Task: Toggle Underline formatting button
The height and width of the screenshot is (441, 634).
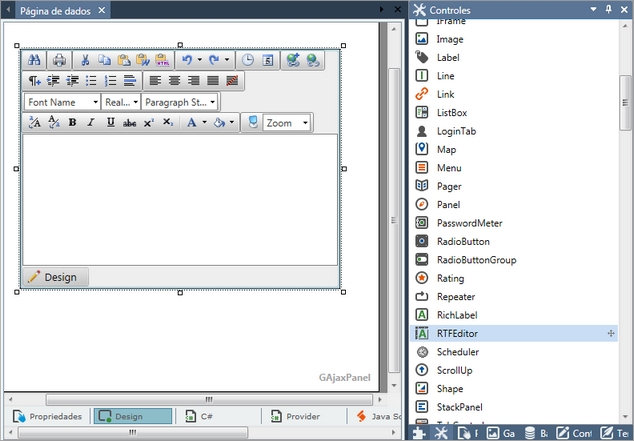Action: [x=110, y=123]
